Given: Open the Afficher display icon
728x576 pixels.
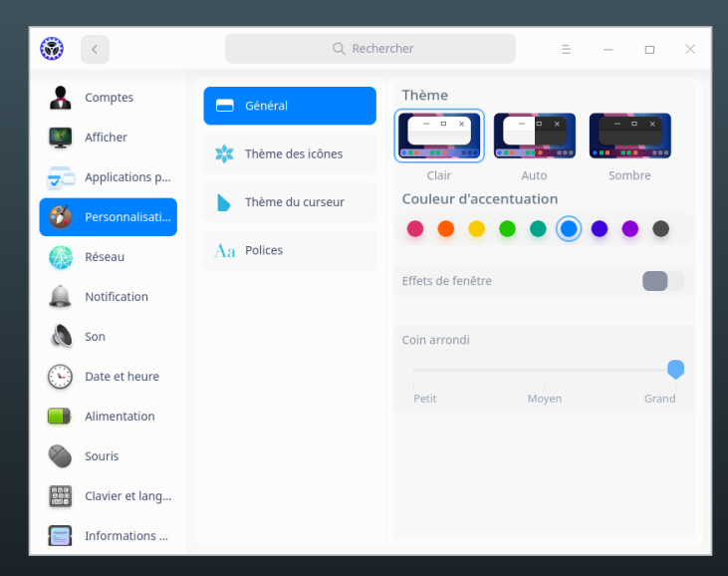Looking at the screenshot, I should [61, 138].
